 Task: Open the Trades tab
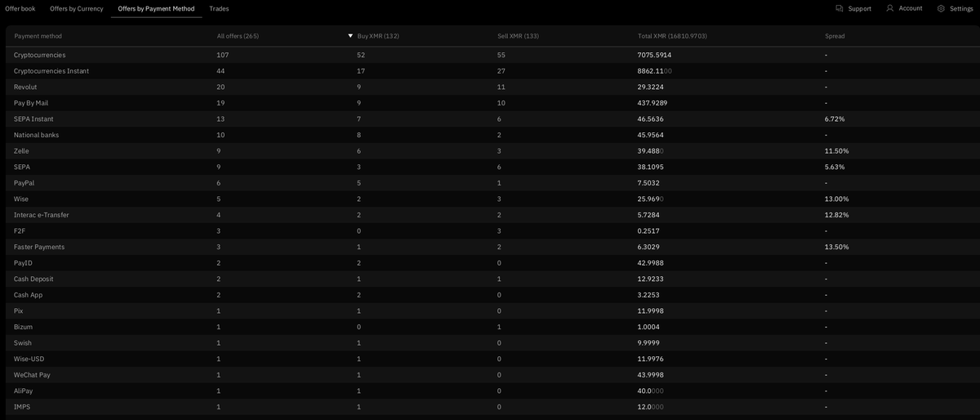point(219,8)
